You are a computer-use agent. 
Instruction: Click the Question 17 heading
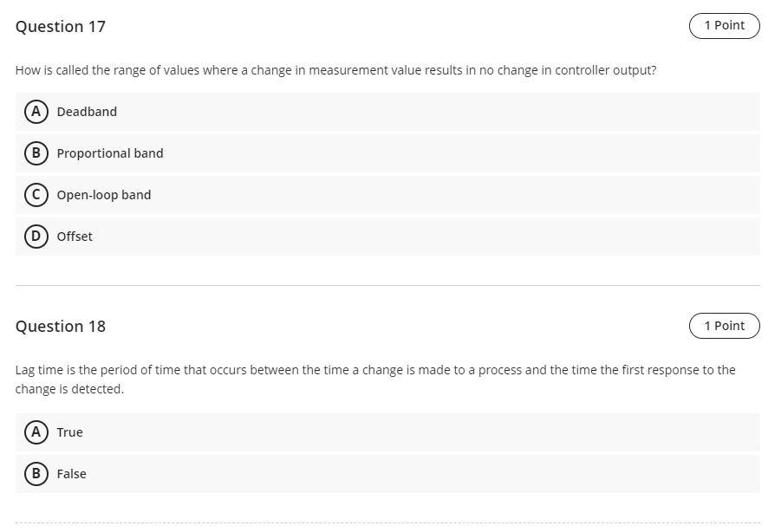(61, 26)
